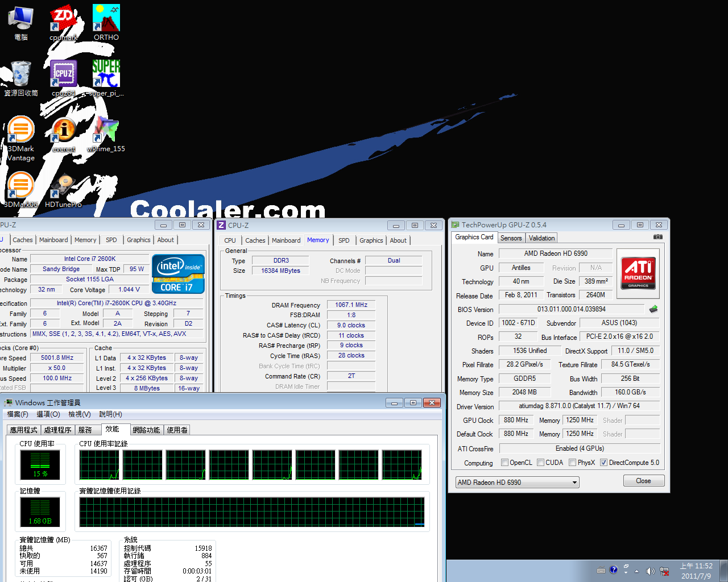
Task: Click the blue help question mark in the tray
Action: [x=613, y=570]
